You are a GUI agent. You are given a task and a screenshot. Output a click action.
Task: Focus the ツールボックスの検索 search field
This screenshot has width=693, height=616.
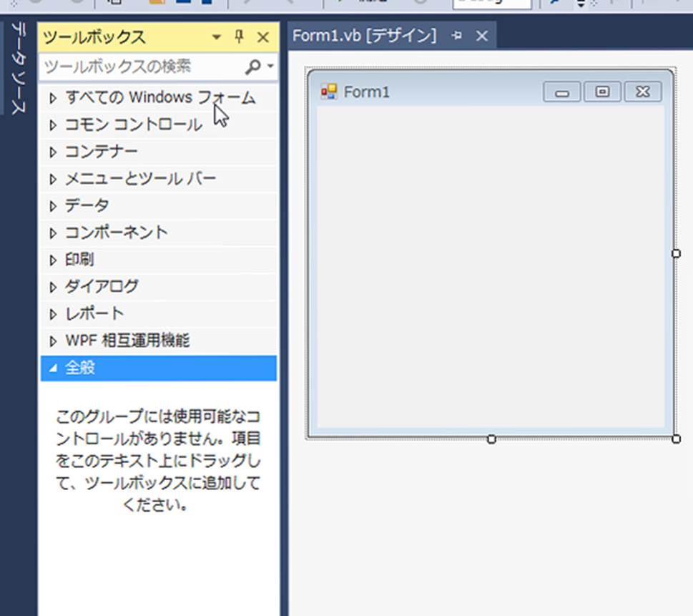coord(139,67)
